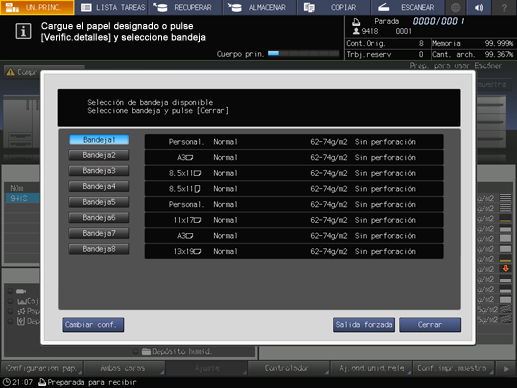Click the Parada printer status icon
517x388 pixels.
tap(356, 22)
